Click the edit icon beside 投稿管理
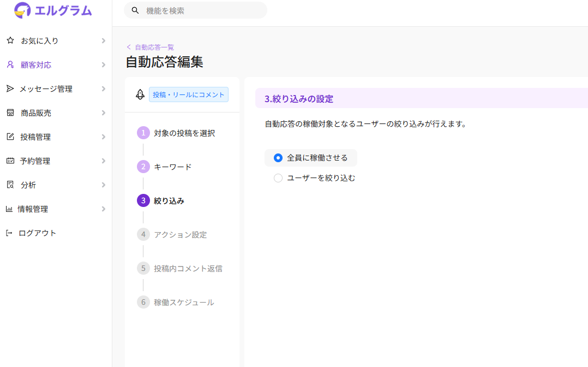Screen dimensions: 588x367 point(10,137)
